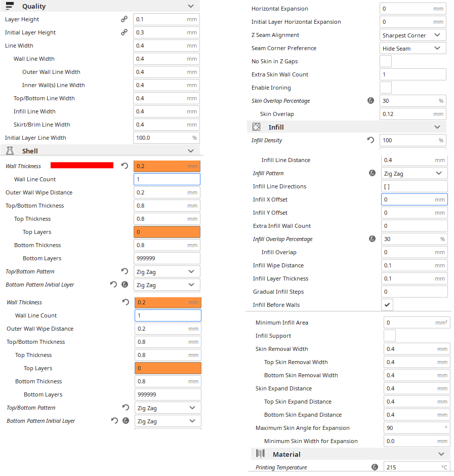Viewport: 454px width, 476px height.
Task: Click the fx icon for Infill Overlap Percentage
Action: coord(372,239)
